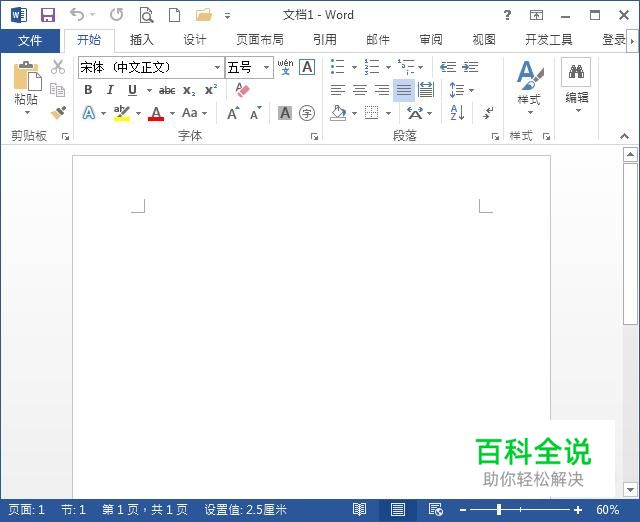Expand the Editing (编辑) menu
Viewport: 640px width, 522px height.
[576, 86]
